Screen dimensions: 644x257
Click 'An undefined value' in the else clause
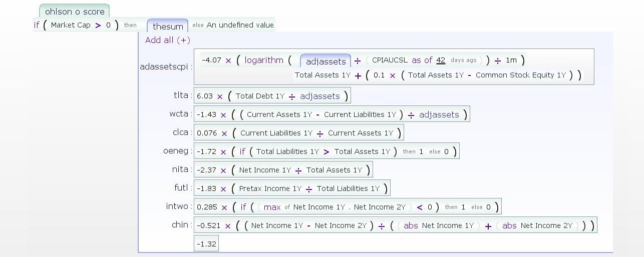point(240,25)
